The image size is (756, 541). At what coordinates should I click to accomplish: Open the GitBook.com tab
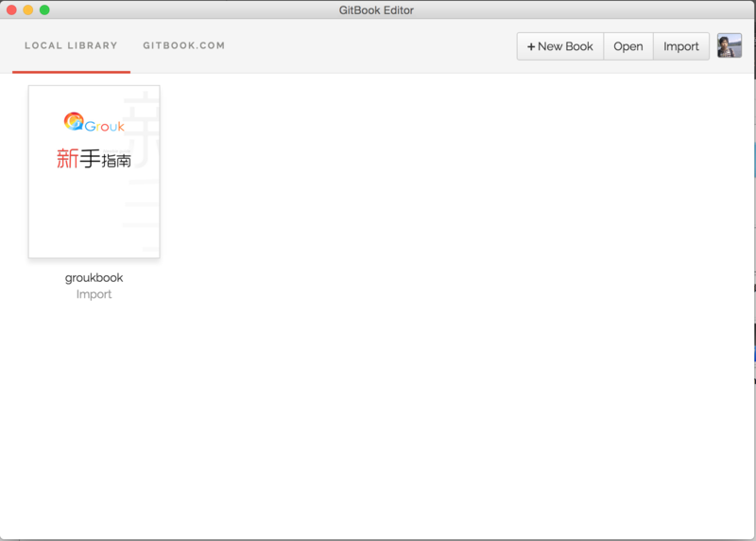coord(183,45)
